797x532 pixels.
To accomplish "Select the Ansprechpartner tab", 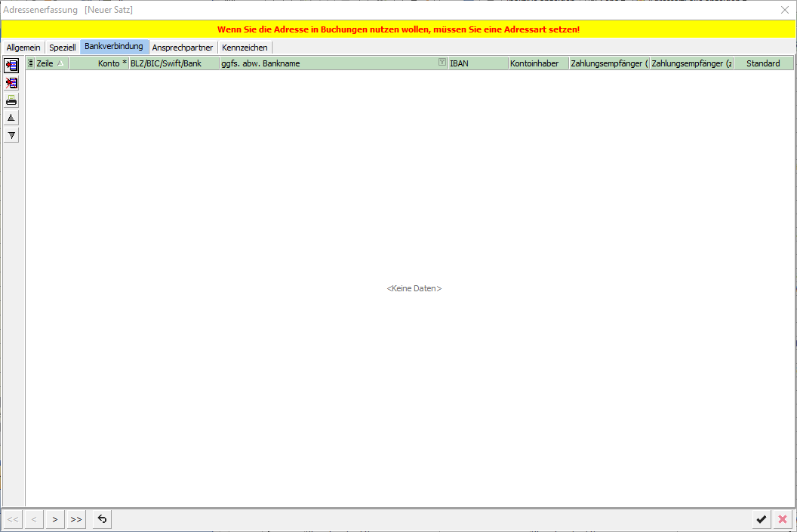I will click(x=183, y=48).
